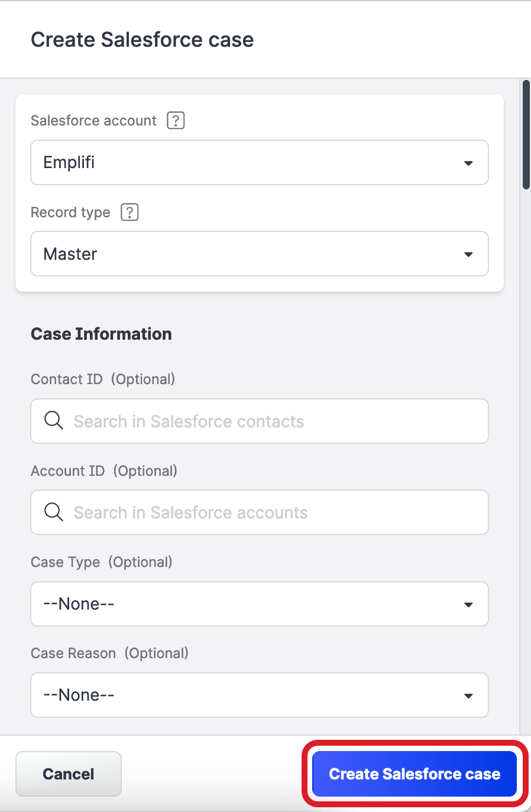
Task: Click inside the Search in Salesforce contacts field
Action: 260,421
